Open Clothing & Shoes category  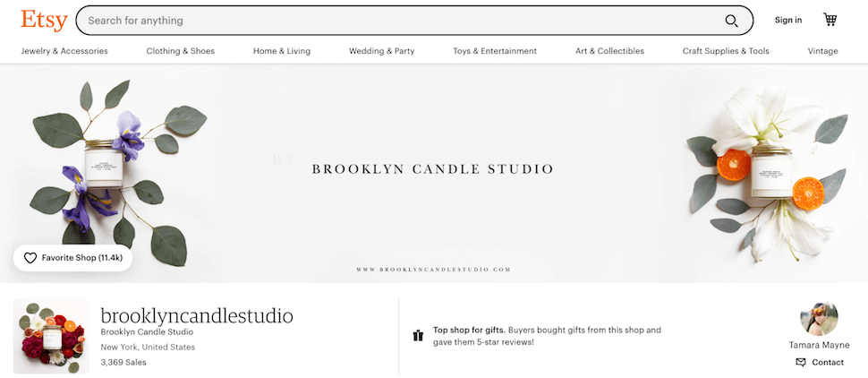pyautogui.click(x=181, y=51)
